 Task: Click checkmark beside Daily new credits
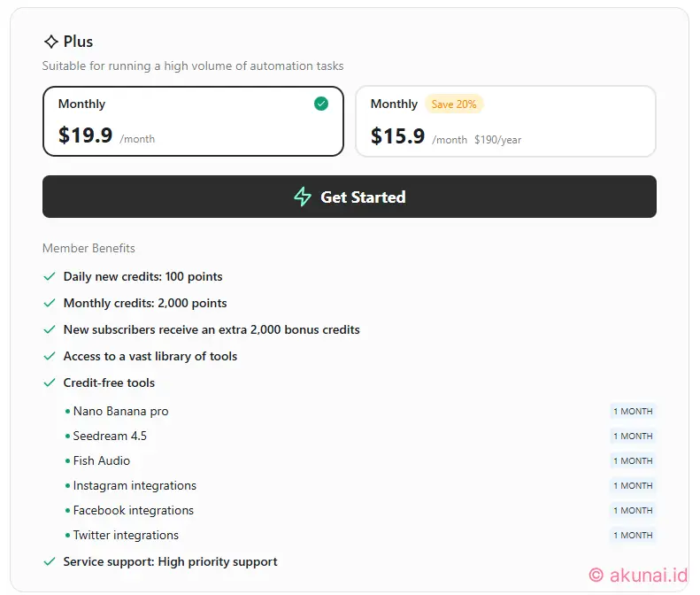point(50,276)
